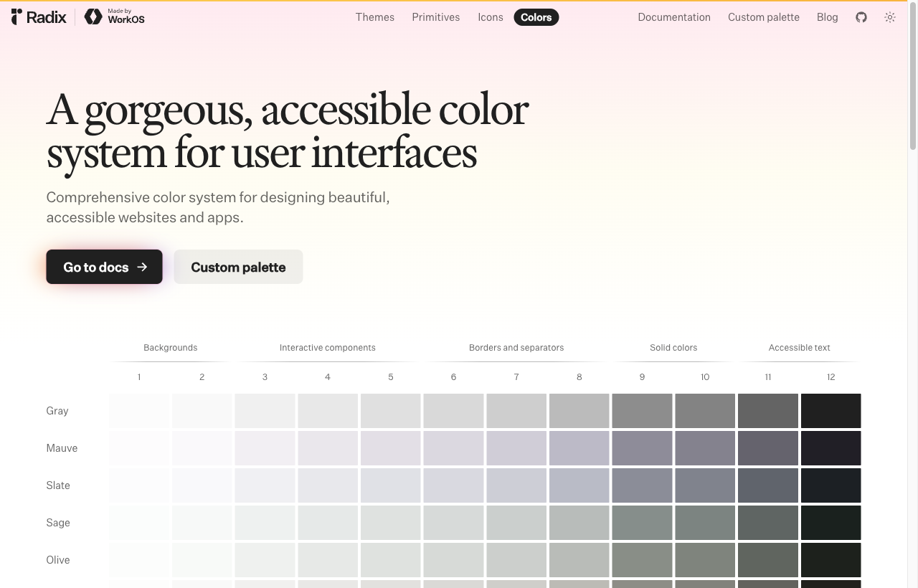Pick the Mauve step 9 swatch

click(x=642, y=448)
